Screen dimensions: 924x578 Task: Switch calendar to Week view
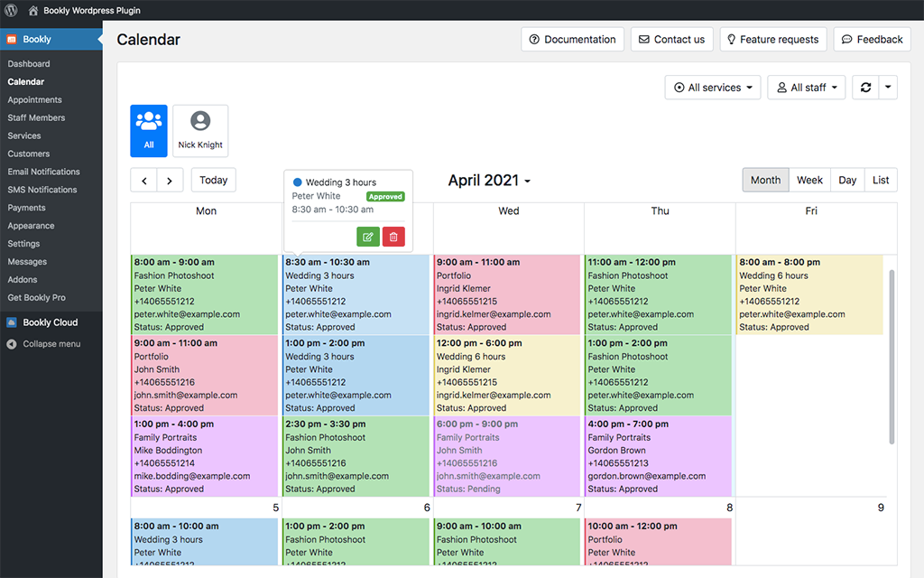click(809, 180)
